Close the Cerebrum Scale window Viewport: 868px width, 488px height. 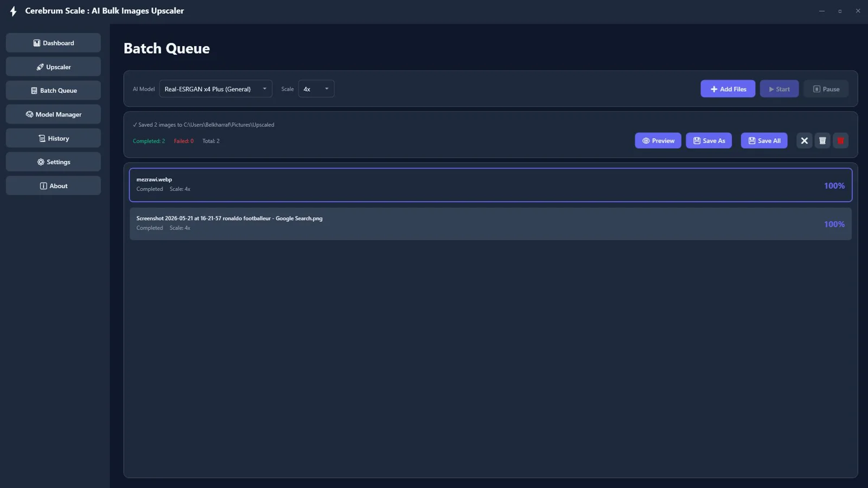[858, 11]
